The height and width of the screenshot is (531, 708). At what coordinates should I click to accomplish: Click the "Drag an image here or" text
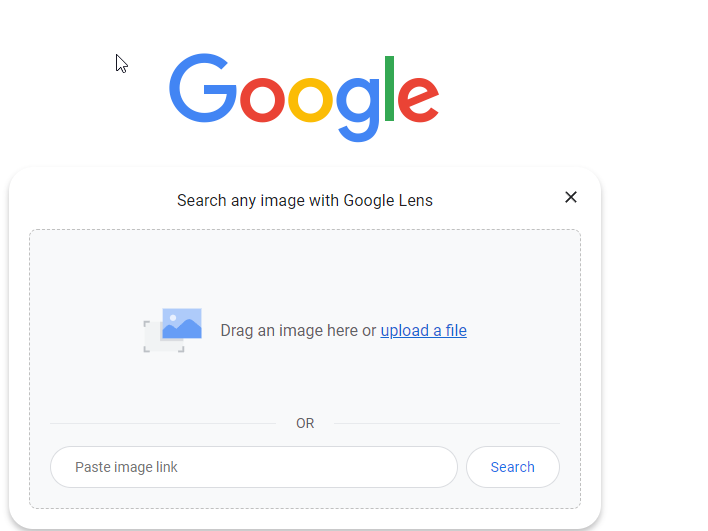tap(298, 331)
